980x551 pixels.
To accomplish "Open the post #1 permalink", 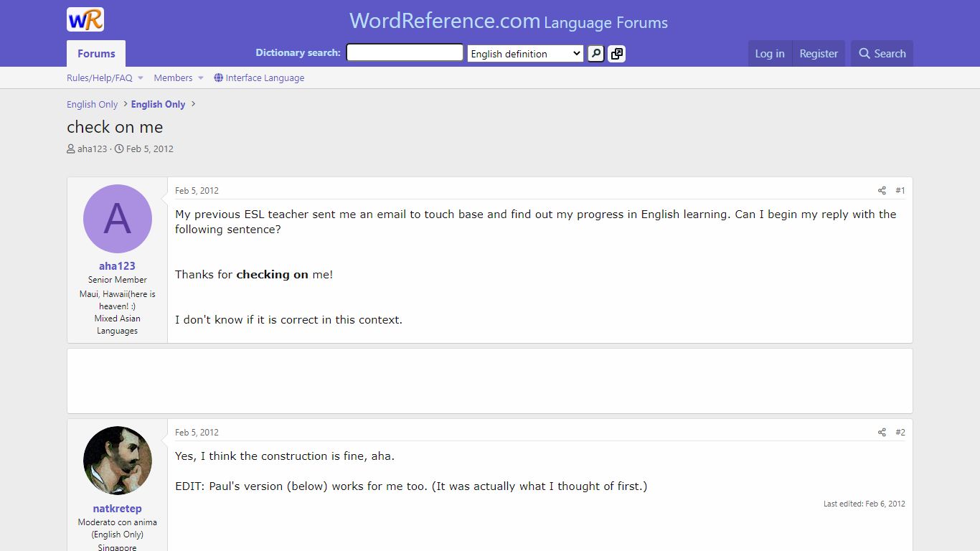I will [900, 191].
